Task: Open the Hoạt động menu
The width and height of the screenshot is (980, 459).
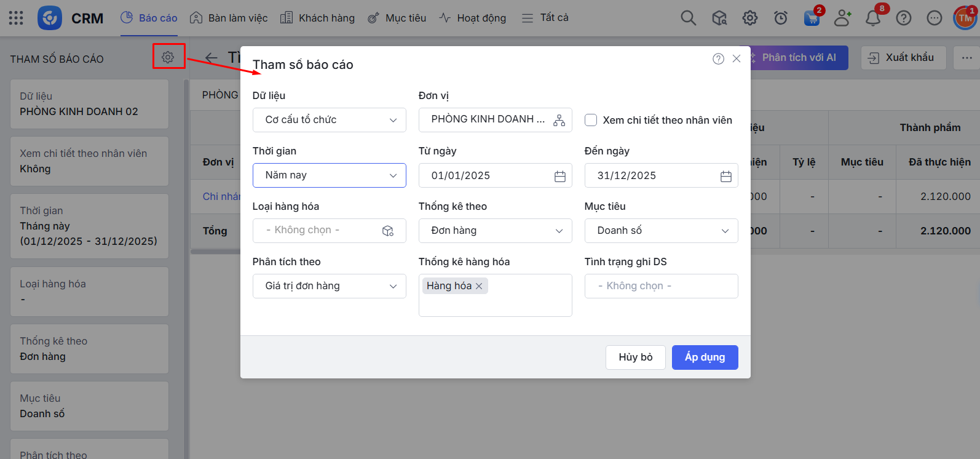Action: coord(472,18)
